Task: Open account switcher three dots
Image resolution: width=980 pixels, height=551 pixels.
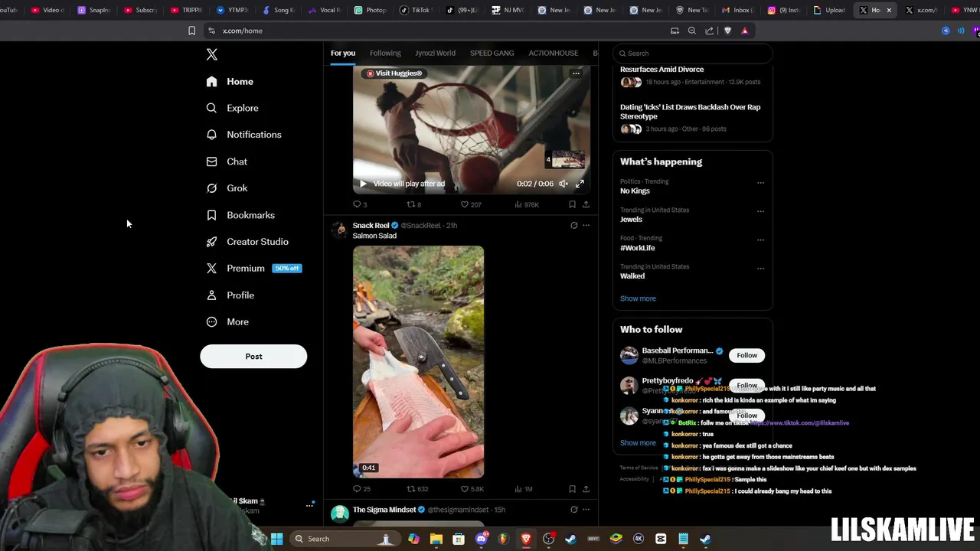Action: 310,505
